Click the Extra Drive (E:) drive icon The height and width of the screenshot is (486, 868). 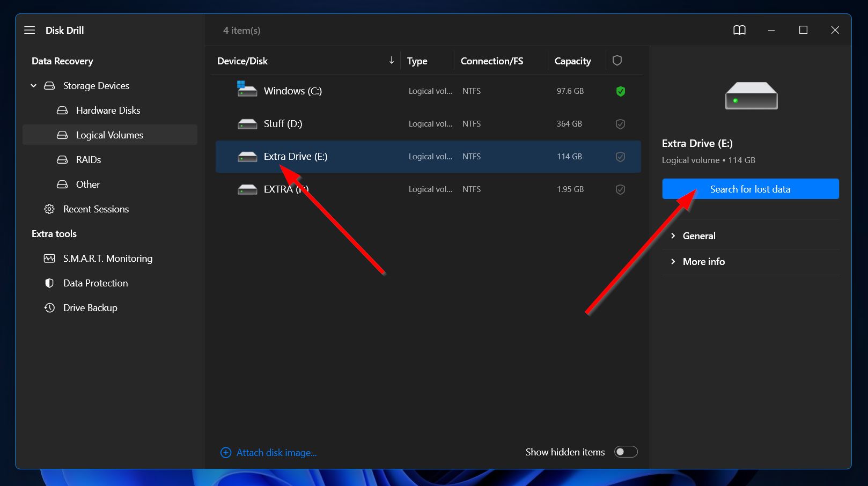[247, 157]
